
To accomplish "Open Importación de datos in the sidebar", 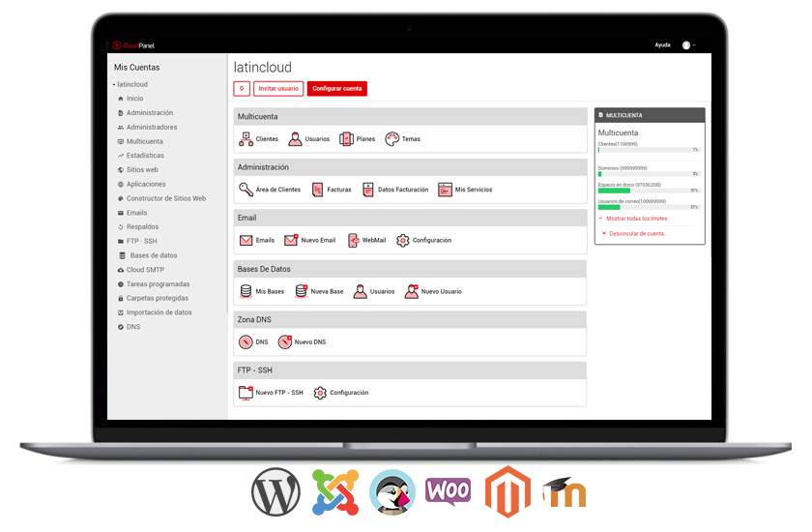I will coord(159,312).
